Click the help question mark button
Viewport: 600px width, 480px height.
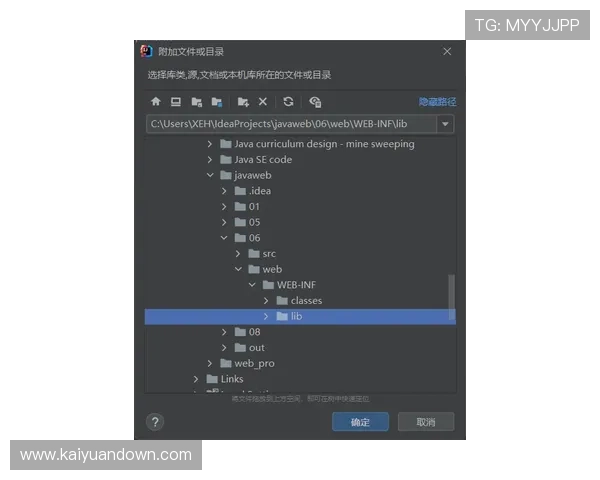[x=155, y=422]
